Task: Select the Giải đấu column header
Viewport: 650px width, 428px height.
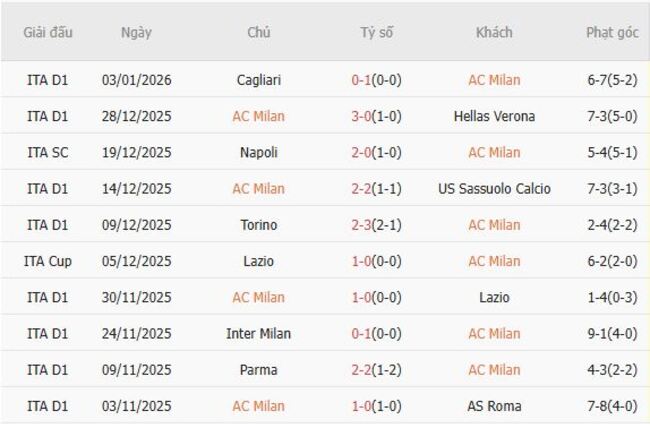Action: (48, 32)
